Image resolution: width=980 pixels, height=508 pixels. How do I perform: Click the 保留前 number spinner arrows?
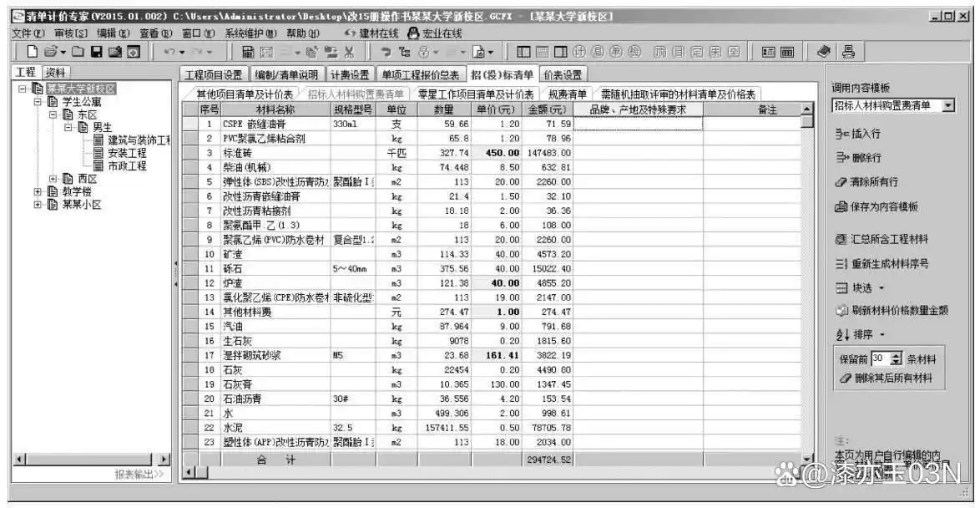pyautogui.click(x=897, y=358)
